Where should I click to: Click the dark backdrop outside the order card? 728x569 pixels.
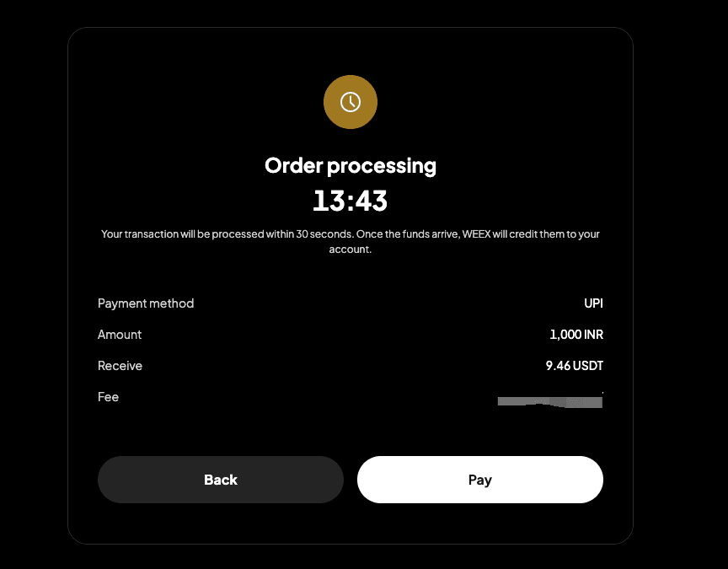(x=680, y=279)
